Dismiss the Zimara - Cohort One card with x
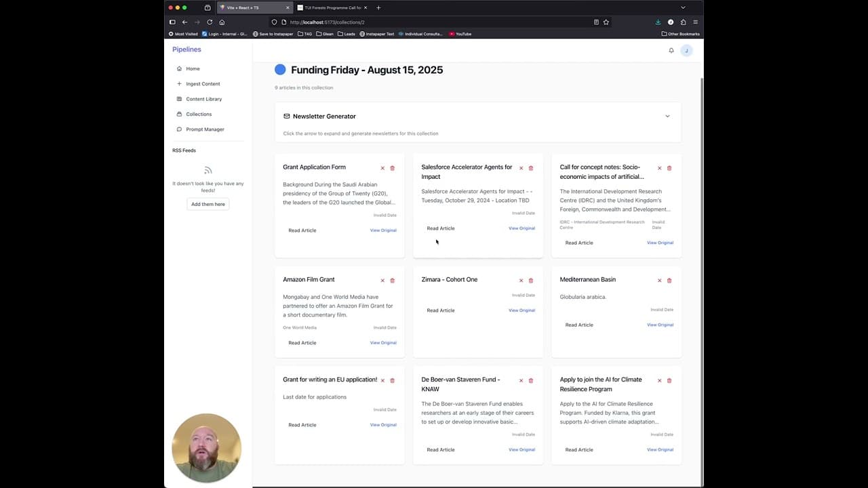The image size is (868, 488). point(521,280)
